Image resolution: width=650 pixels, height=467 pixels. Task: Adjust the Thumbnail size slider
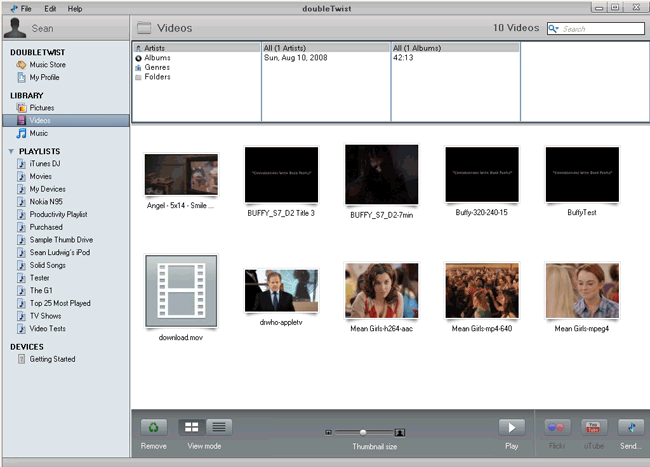(364, 431)
